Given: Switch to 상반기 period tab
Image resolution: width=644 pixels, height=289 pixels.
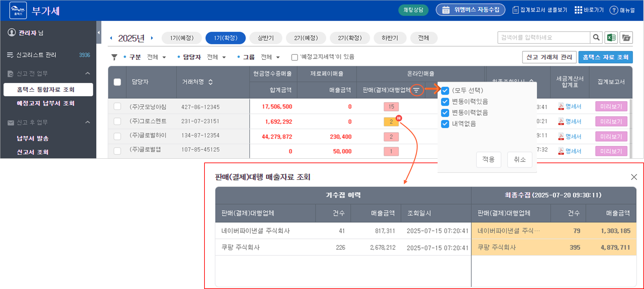Looking at the screenshot, I should click(266, 38).
